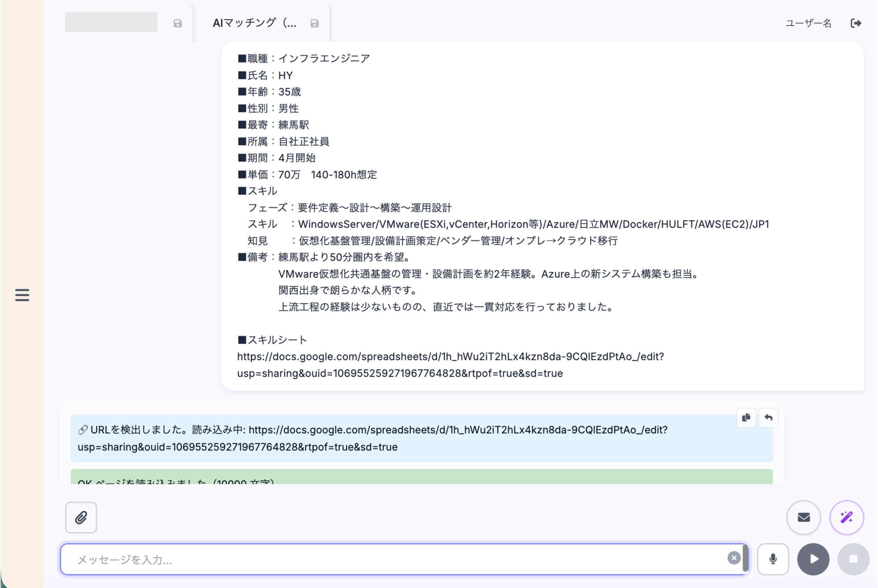Image resolution: width=878 pixels, height=588 pixels.
Task: Activate the microphone voice input
Action: tap(773, 559)
